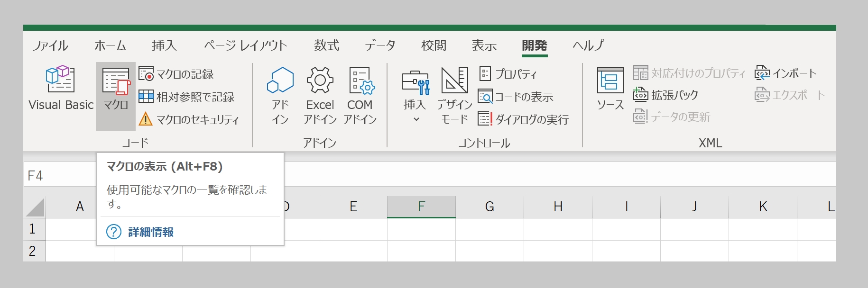
Task: Select column E header
Action: click(x=353, y=207)
